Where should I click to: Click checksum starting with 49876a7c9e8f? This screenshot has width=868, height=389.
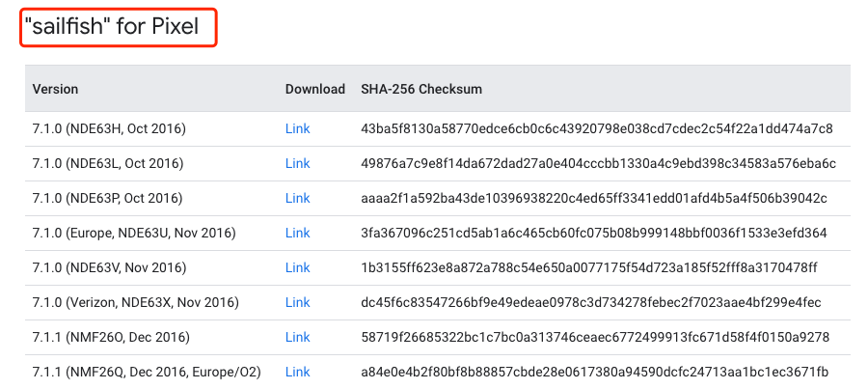coord(598,163)
